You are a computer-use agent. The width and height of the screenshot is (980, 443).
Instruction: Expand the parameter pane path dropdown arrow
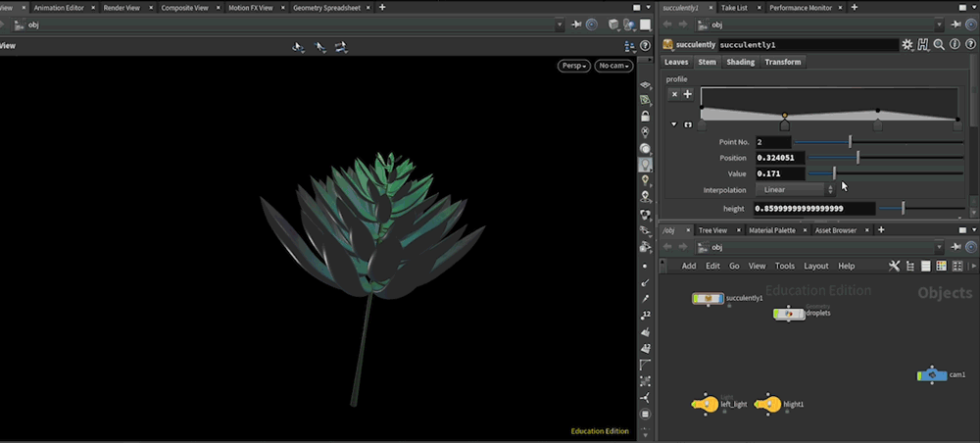coord(939,25)
